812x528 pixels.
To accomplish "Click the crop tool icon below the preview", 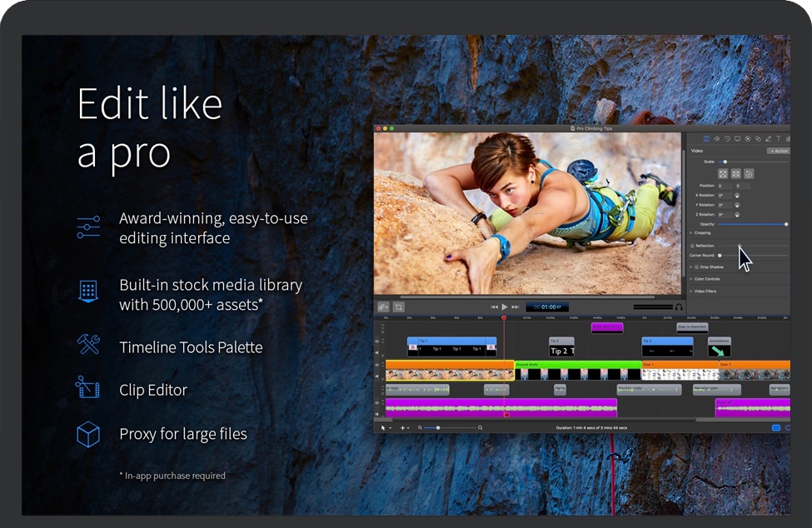I will point(399,307).
